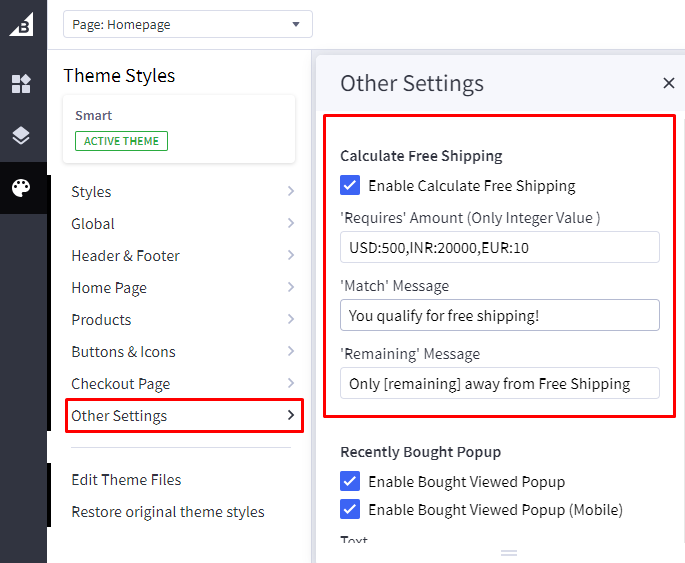The image size is (685, 563).
Task: Open the Page: Homepage dropdown
Action: coord(188,24)
